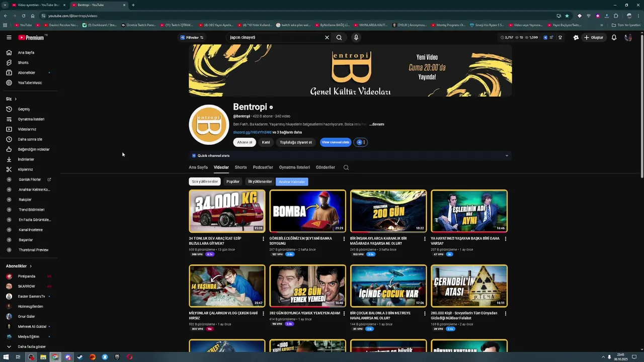Open the Filtreler search filter dropdown

192,38
